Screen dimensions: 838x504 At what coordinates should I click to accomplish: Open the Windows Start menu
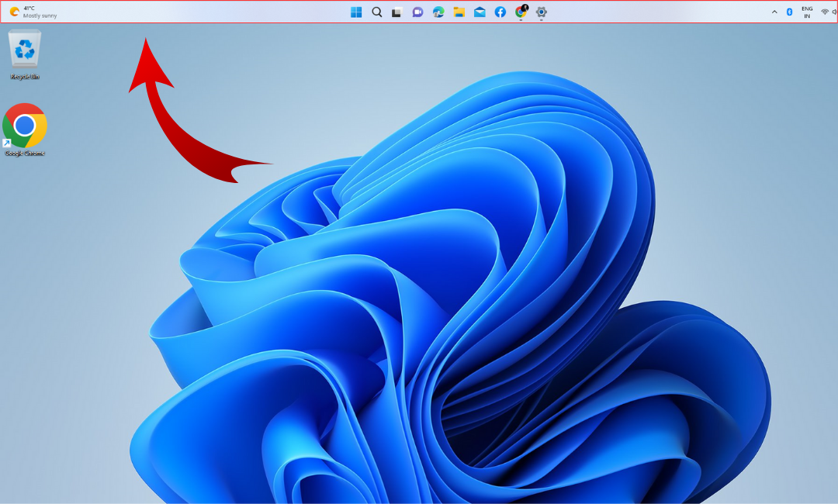click(356, 12)
